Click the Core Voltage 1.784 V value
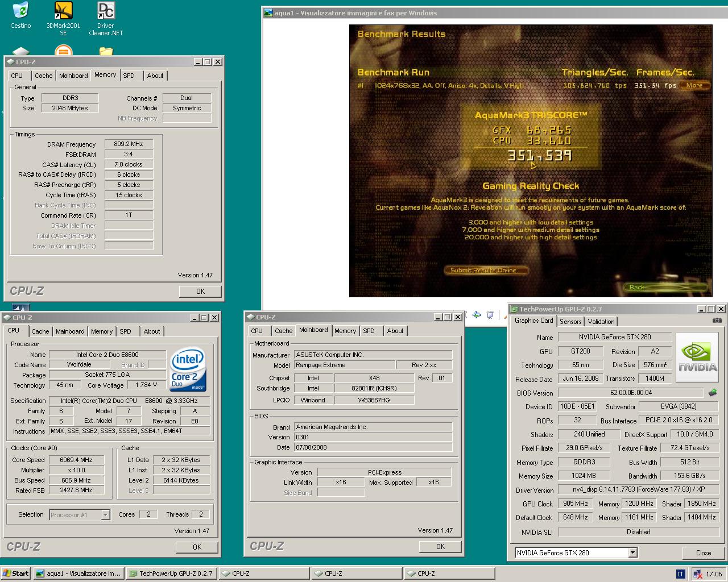Image resolution: width=728 pixels, height=582 pixels. (x=147, y=385)
